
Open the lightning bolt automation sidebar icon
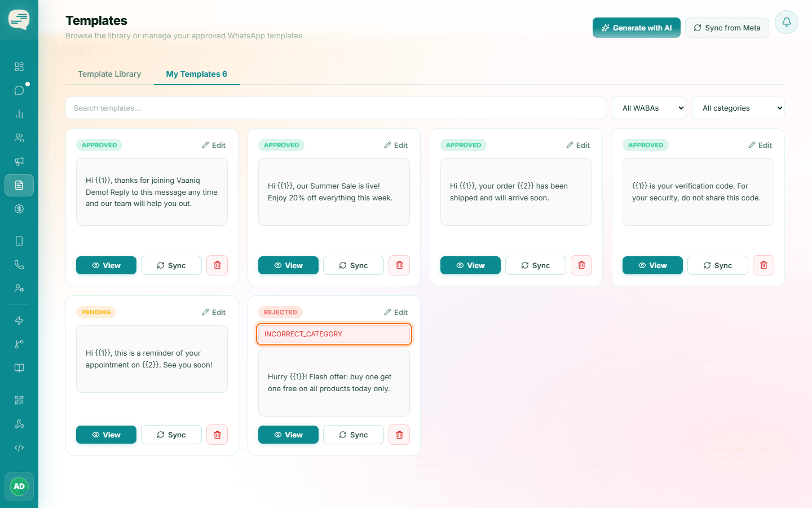coord(19,321)
